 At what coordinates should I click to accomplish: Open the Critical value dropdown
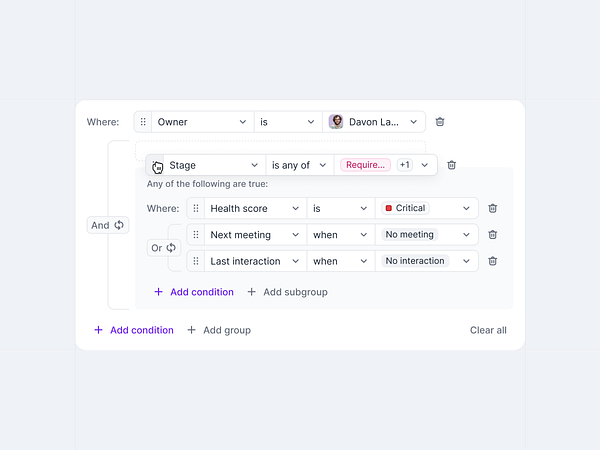pyautogui.click(x=427, y=208)
